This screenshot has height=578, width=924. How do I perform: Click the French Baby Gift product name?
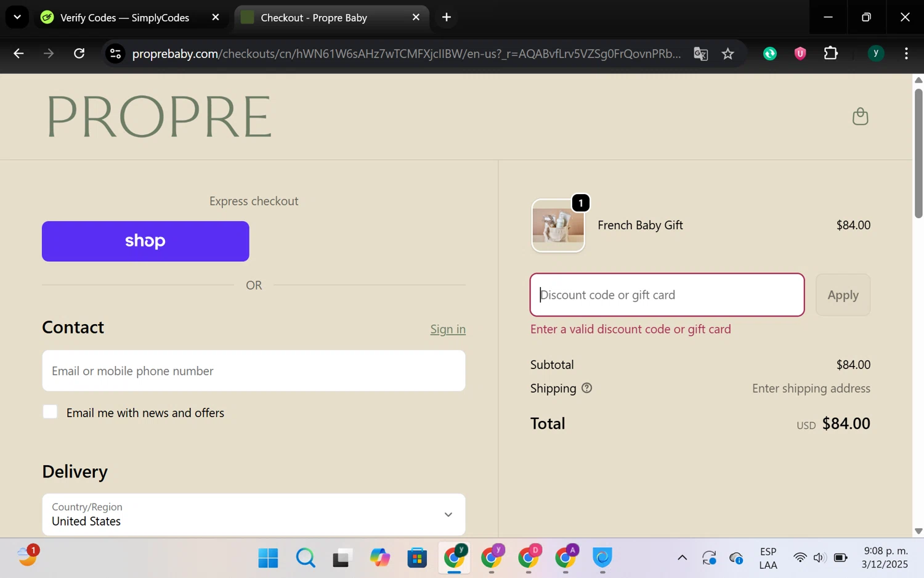(x=640, y=225)
